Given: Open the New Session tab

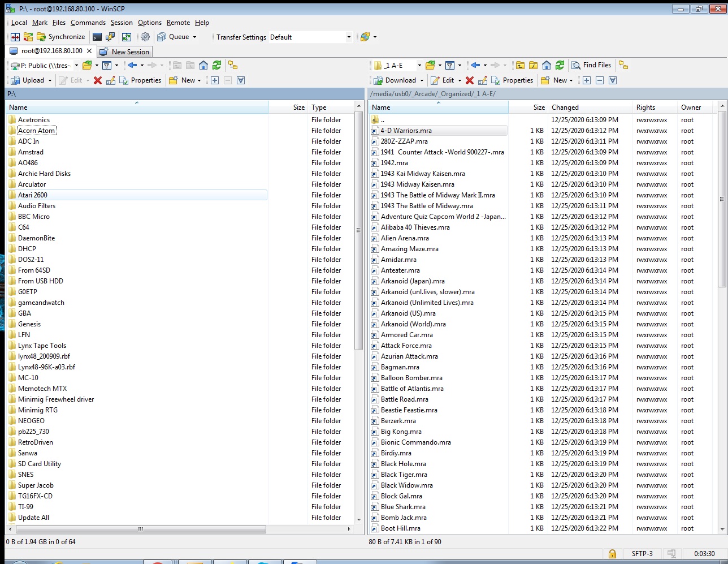Looking at the screenshot, I should point(124,51).
